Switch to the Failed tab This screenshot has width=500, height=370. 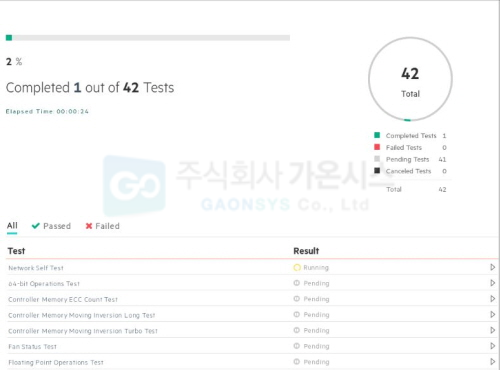pos(102,226)
